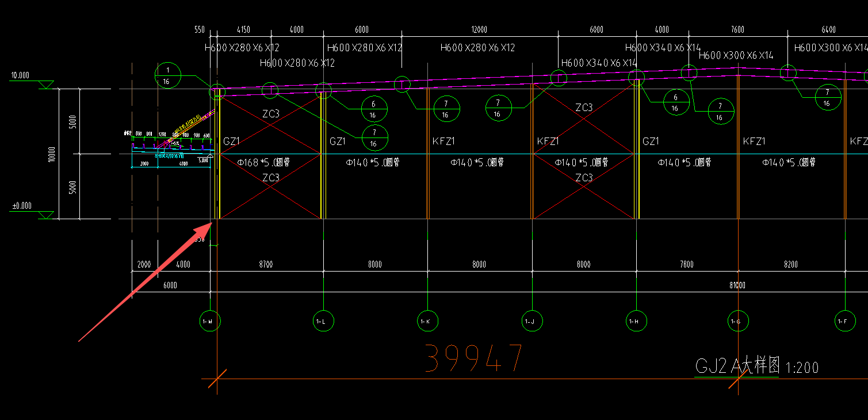The height and width of the screenshot is (420, 868).
Task: Click the 1-M axis grid bubble
Action: pyautogui.click(x=208, y=322)
